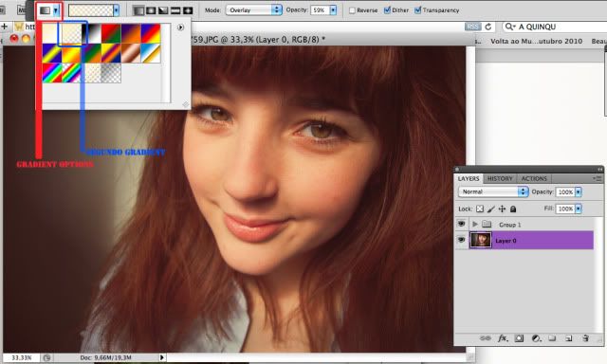Click Lock all padlock icon

coord(513,209)
